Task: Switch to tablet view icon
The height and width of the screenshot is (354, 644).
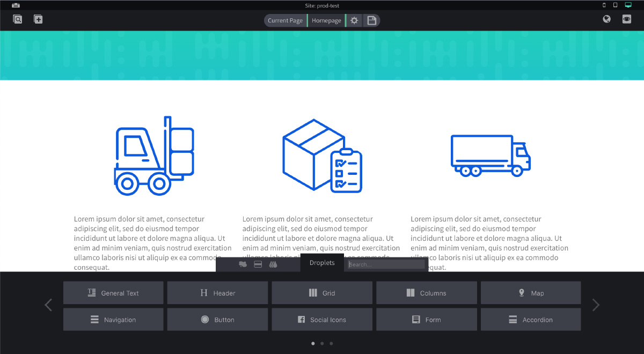Action: point(616,5)
